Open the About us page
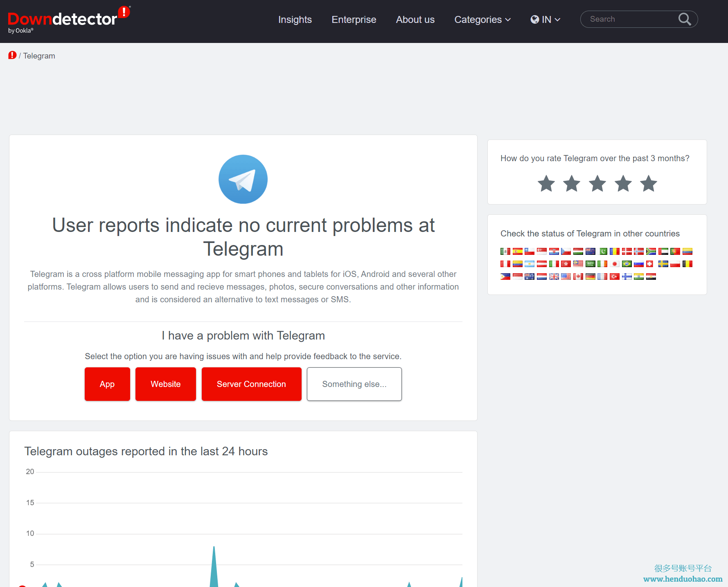Viewport: 728px width, 587px height. pyautogui.click(x=415, y=20)
